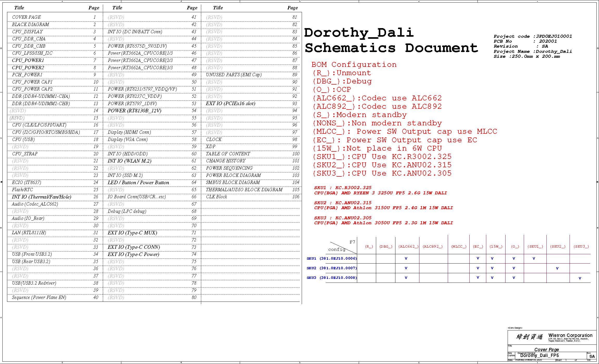Click INT IO (WLAN M.2) entry
Image resolution: width=599 pixels, height=364 pixels.
[130, 161]
